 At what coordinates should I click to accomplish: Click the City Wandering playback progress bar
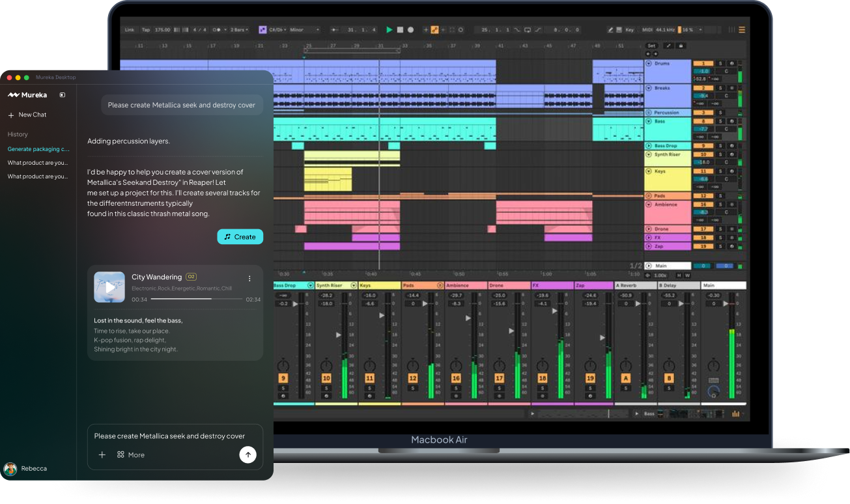click(197, 299)
